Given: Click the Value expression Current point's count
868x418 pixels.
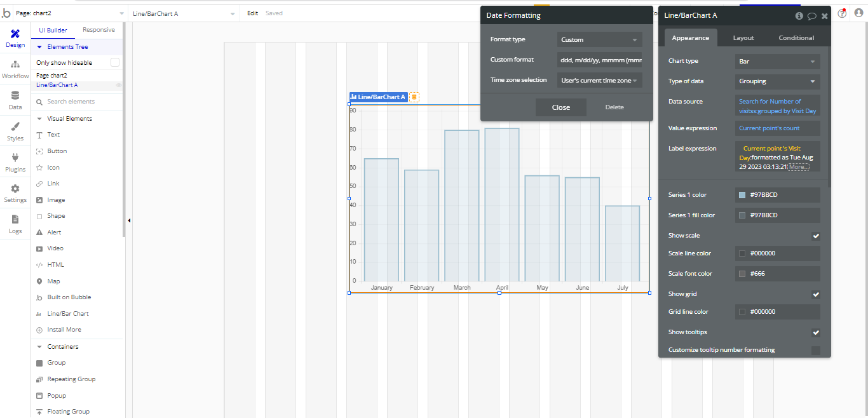Looking at the screenshot, I should [x=778, y=128].
